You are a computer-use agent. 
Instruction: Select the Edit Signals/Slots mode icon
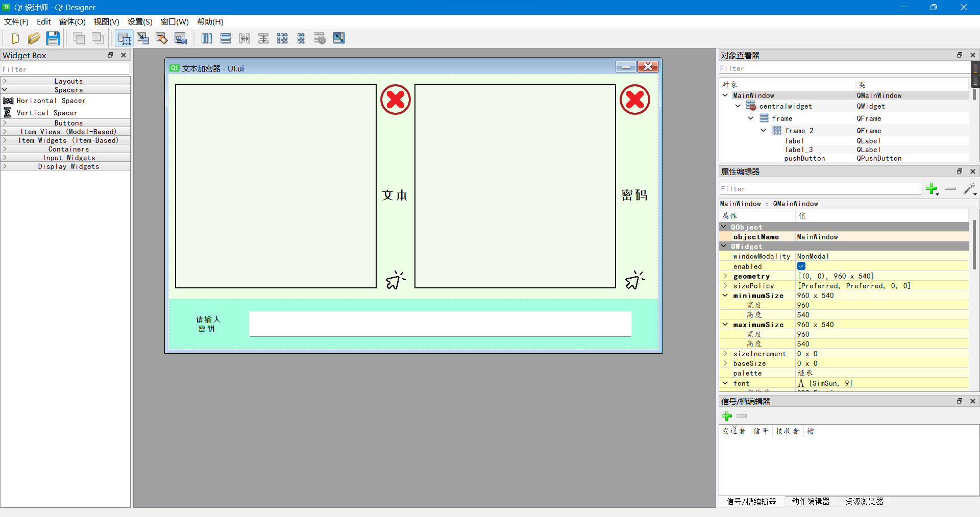click(143, 38)
